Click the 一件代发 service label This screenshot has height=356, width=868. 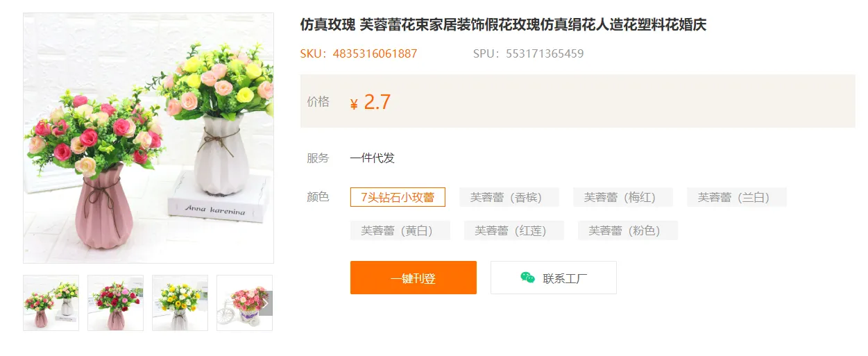[373, 158]
